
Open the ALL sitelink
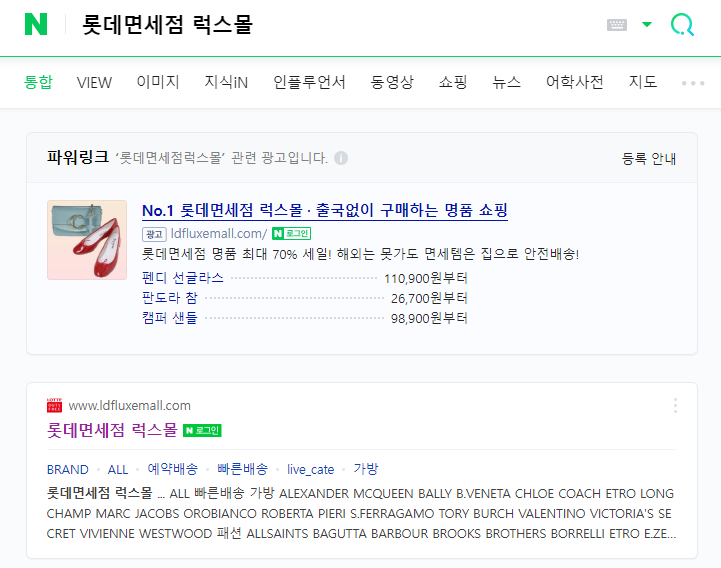click(118, 470)
